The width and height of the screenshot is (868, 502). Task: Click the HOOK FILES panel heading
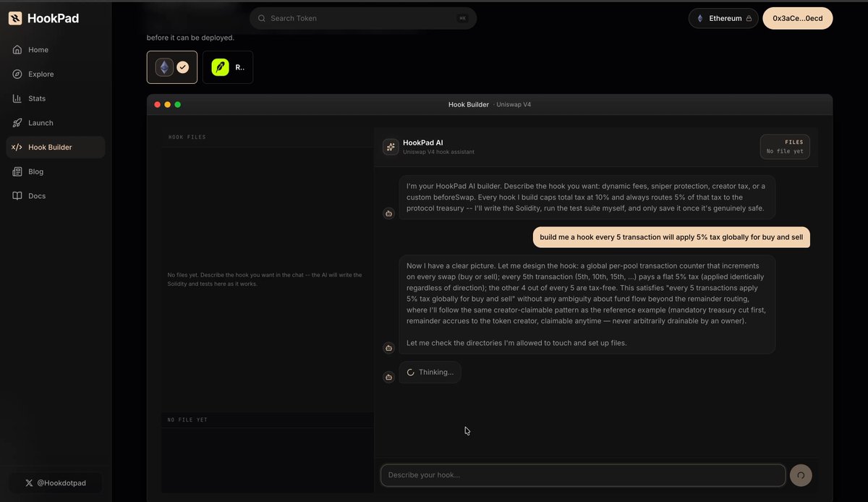187,137
